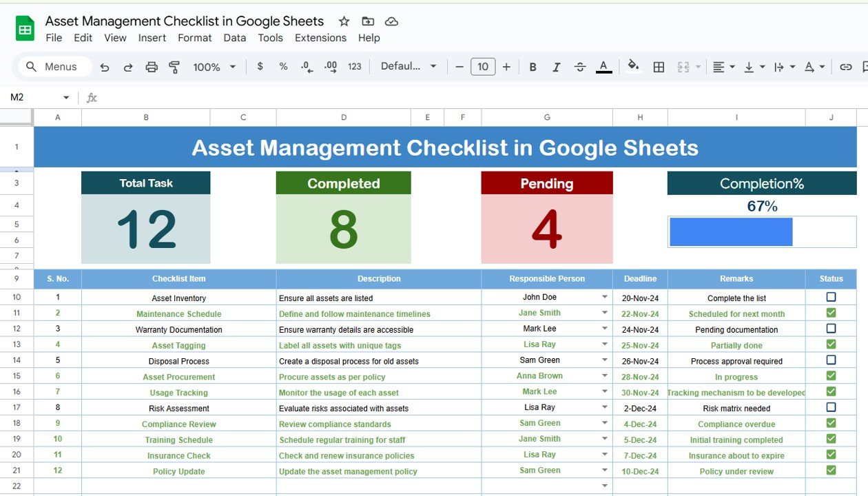This screenshot has width=868, height=496.
Task: Insert a link using chain icon
Action: coord(846,67)
